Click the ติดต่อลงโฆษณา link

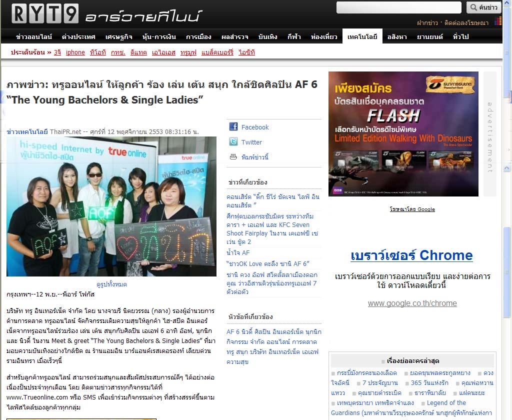point(466,22)
